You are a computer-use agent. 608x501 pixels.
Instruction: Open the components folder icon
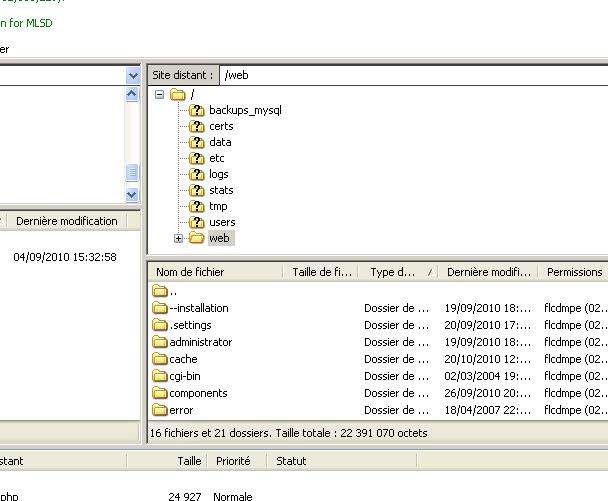[x=160, y=393]
